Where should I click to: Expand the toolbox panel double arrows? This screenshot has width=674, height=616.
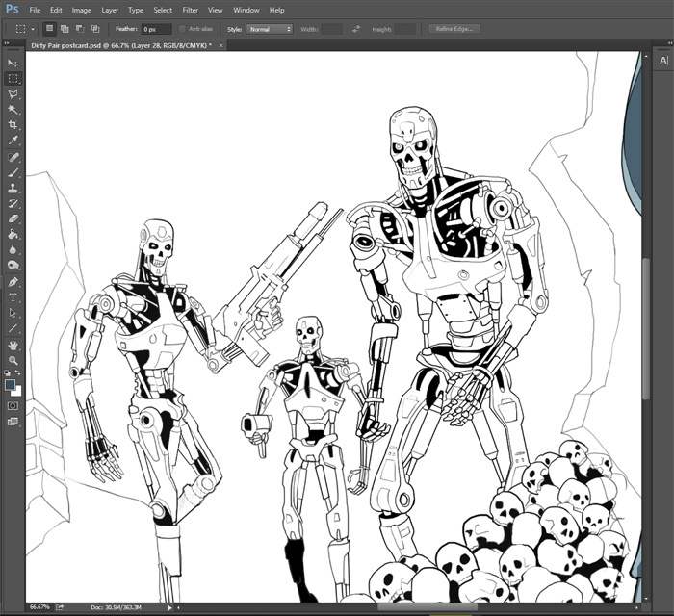click(x=6, y=43)
